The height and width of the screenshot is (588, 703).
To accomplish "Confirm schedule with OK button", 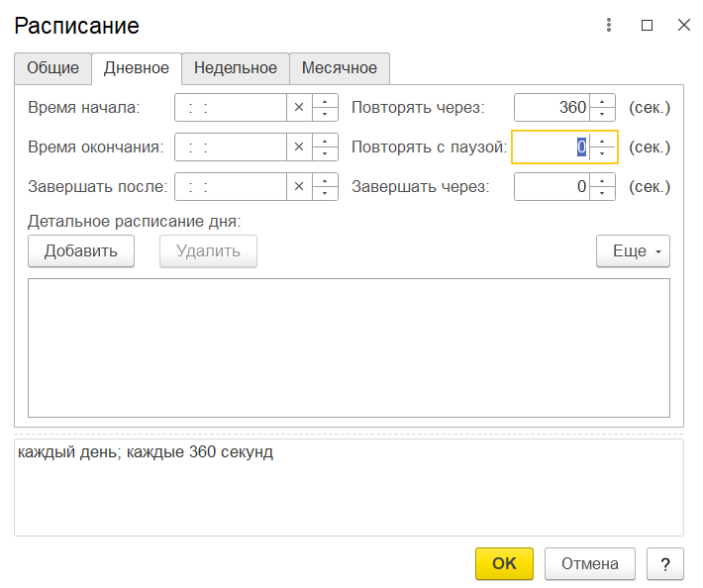I will tap(504, 563).
